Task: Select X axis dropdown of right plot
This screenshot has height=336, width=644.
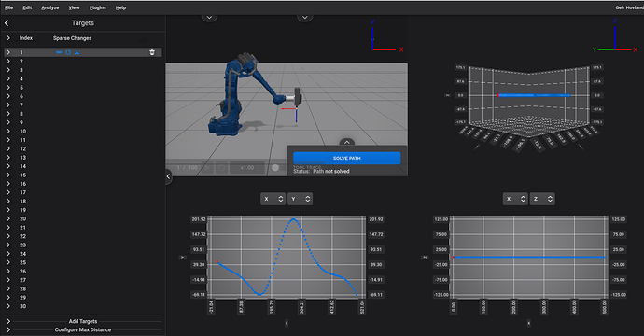Action: pos(515,199)
